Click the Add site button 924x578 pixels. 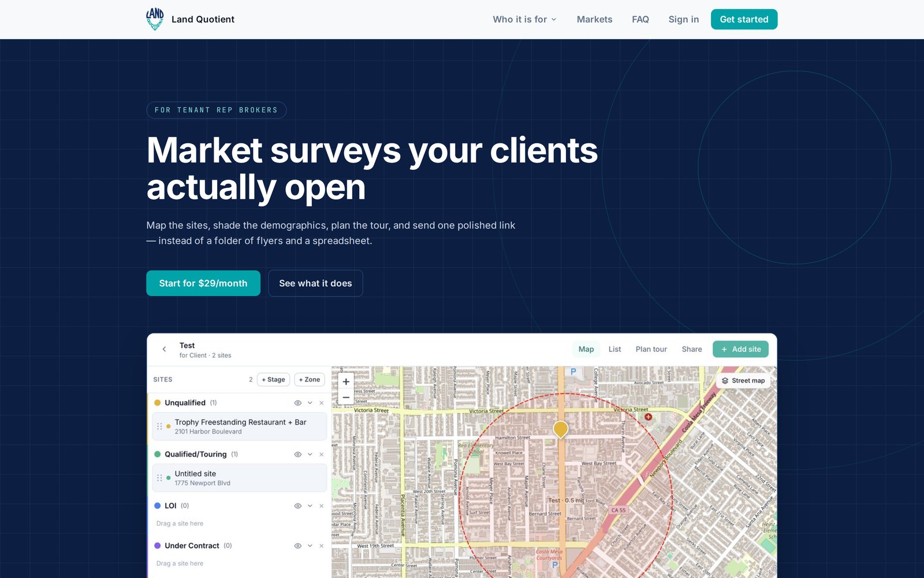(740, 349)
